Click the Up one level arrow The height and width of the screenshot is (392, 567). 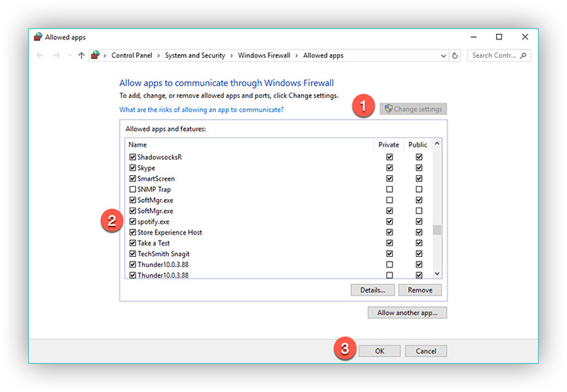81,56
